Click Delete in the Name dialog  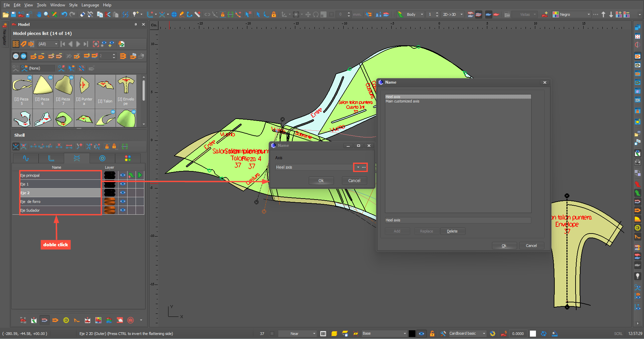(452, 231)
